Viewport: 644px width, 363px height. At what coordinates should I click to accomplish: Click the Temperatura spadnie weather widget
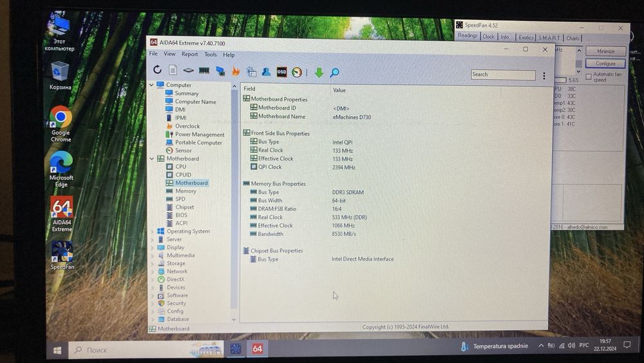click(x=494, y=346)
